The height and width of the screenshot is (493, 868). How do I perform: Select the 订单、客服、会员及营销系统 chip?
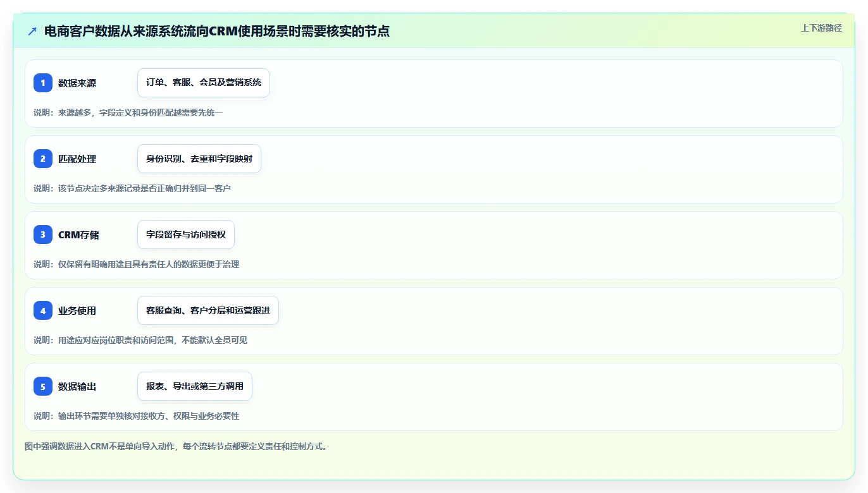pos(204,83)
